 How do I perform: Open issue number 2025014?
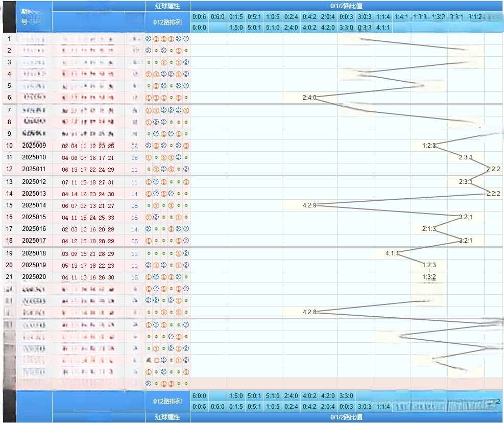[x=34, y=205]
